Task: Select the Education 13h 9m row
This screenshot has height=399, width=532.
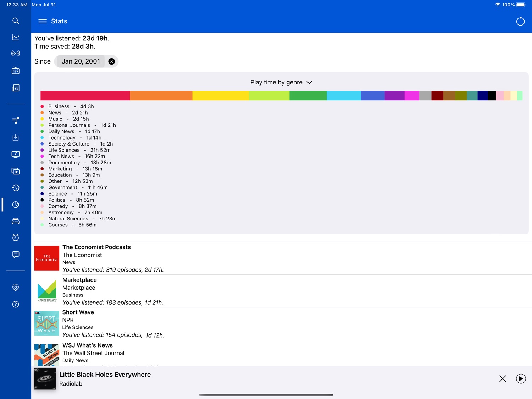Action: coord(70,175)
